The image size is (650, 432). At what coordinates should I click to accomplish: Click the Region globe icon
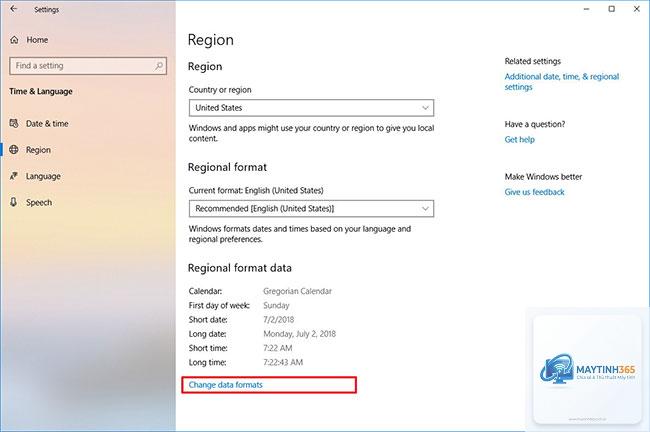tap(14, 150)
